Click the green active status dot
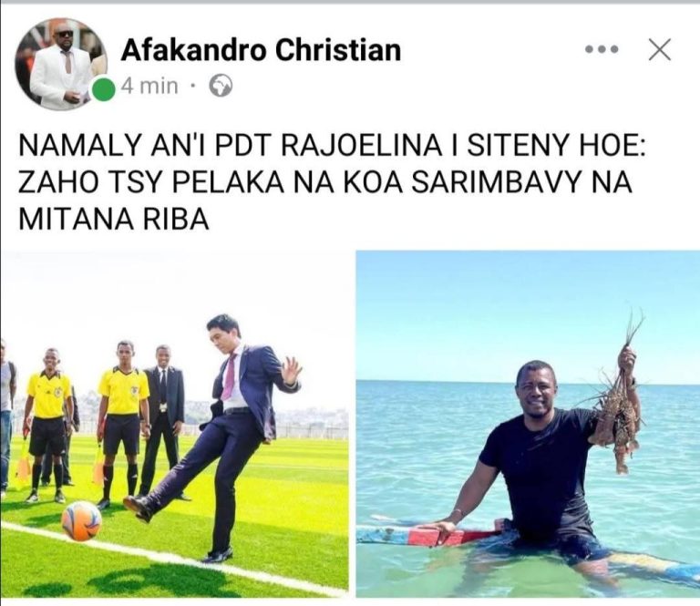Image resolution: width=700 pixels, height=606 pixels. coord(104,88)
